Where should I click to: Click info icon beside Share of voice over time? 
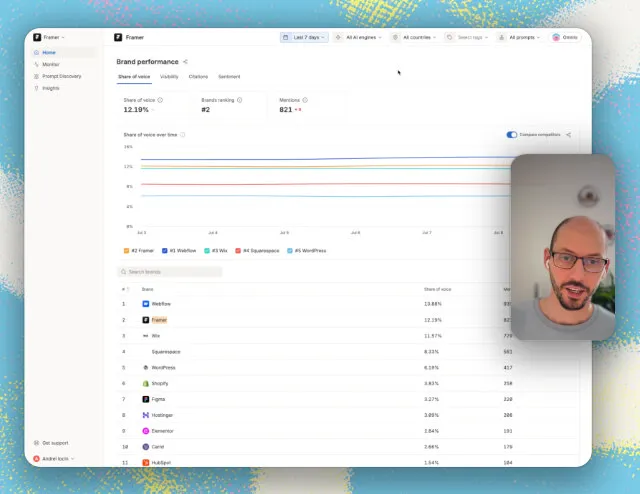182,135
